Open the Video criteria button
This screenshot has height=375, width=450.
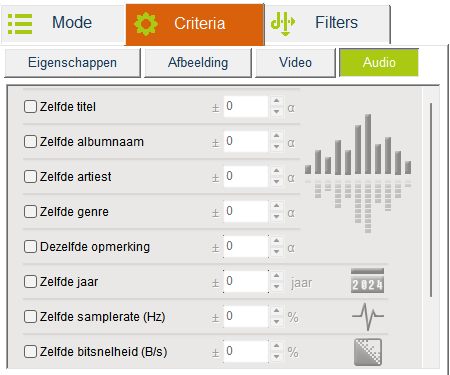(x=295, y=63)
